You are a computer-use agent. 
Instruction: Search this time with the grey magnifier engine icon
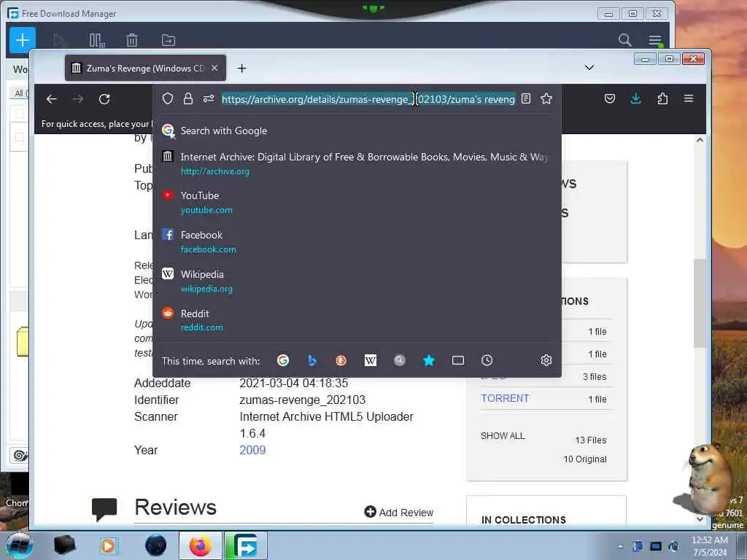(x=400, y=360)
